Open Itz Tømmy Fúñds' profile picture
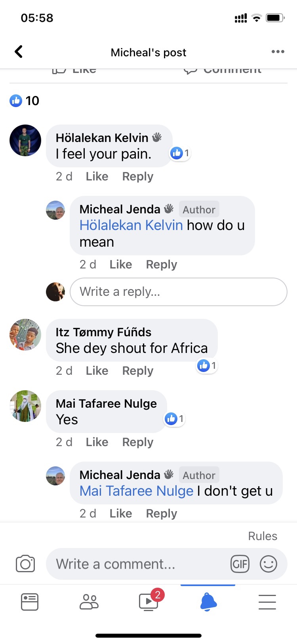Viewport: 297px width, 644px height. 25,335
